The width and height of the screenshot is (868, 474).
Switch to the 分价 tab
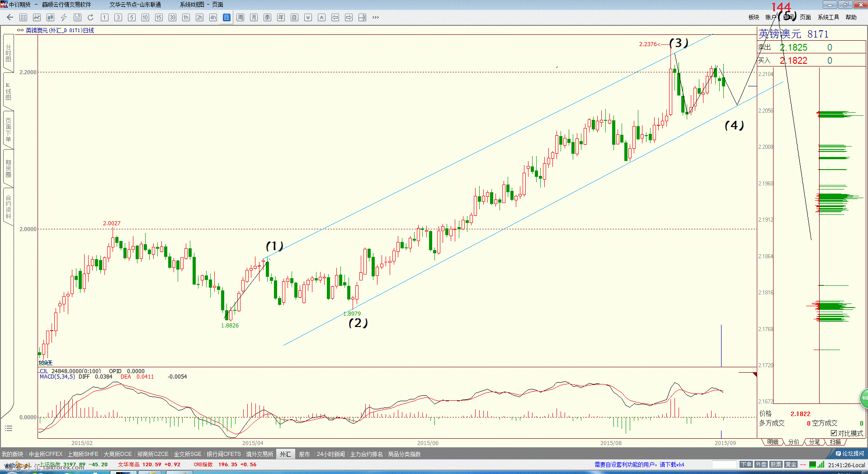pos(793,442)
